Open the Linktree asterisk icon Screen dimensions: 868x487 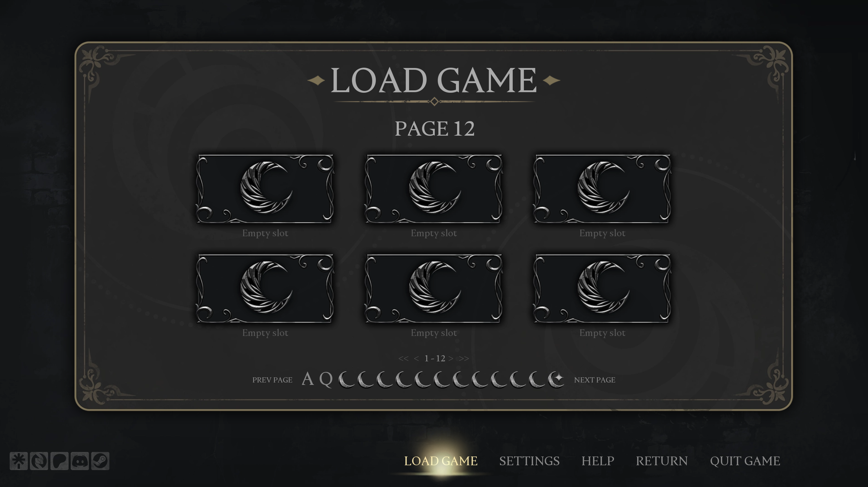(x=18, y=461)
